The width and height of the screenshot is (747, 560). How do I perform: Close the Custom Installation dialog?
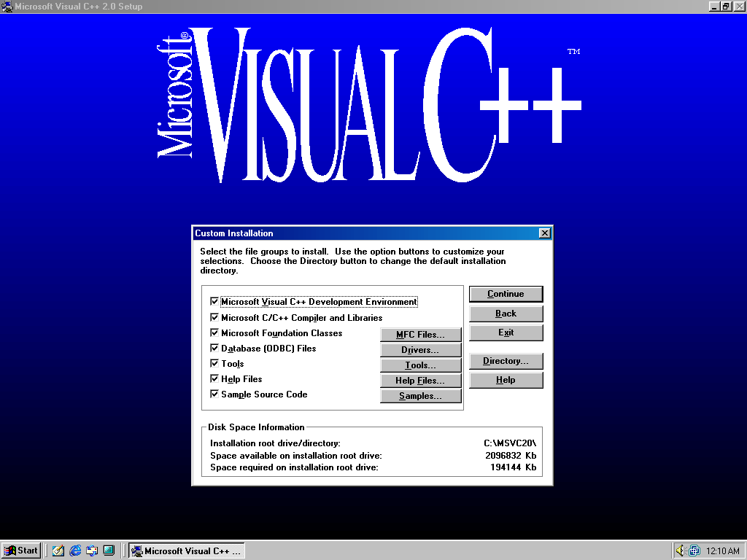(544, 233)
